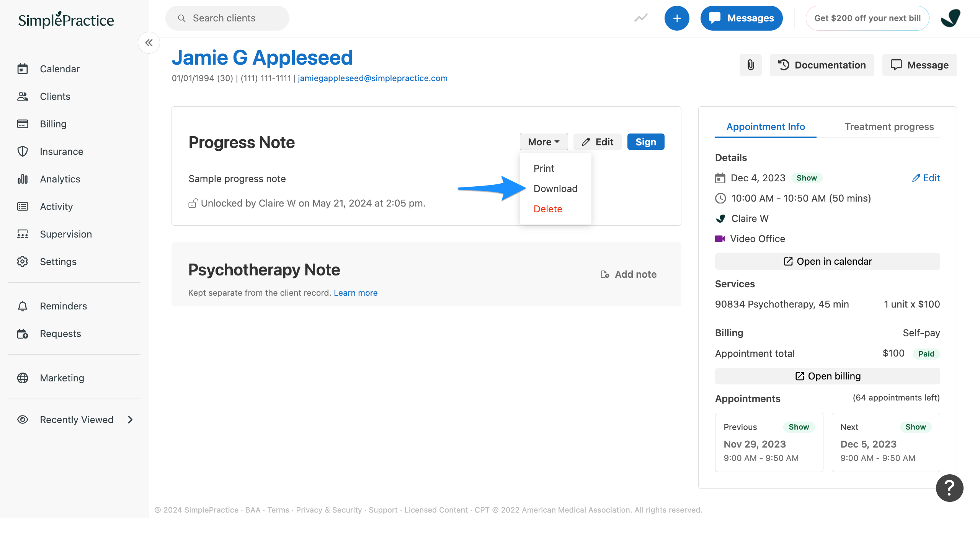The image size is (980, 534).
Task: Click the search magnifier icon
Action: point(182,18)
